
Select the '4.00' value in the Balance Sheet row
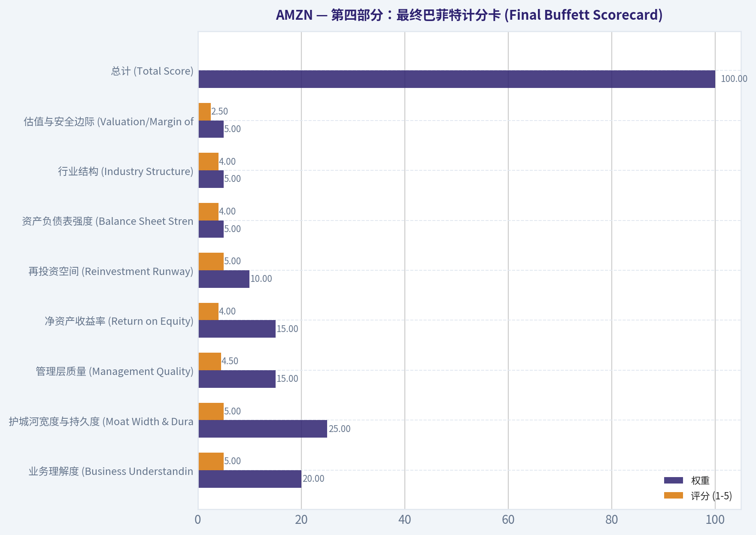(227, 212)
